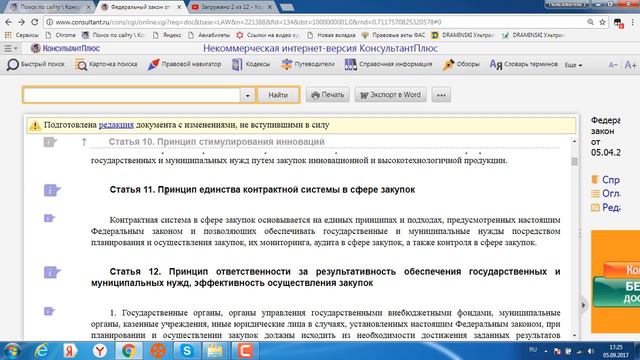Click info icon beside Статья 12 heading
This screenshot has height=360, width=640.
point(52,272)
